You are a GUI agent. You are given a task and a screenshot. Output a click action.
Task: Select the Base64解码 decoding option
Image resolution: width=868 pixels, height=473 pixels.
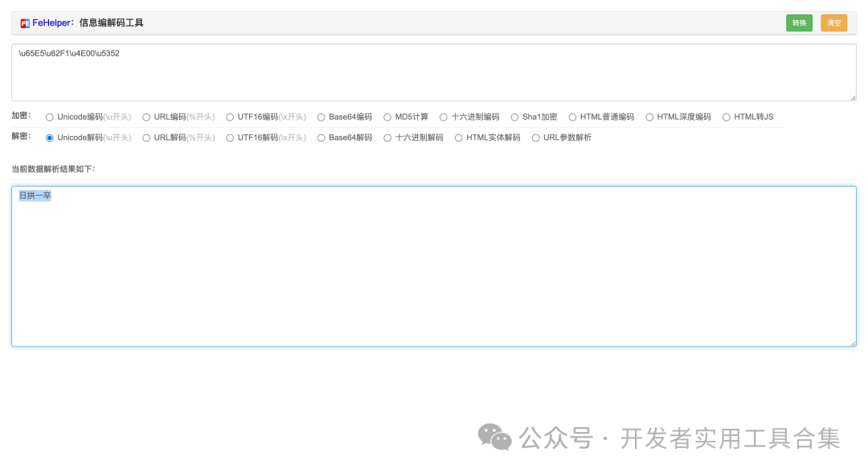coord(321,138)
